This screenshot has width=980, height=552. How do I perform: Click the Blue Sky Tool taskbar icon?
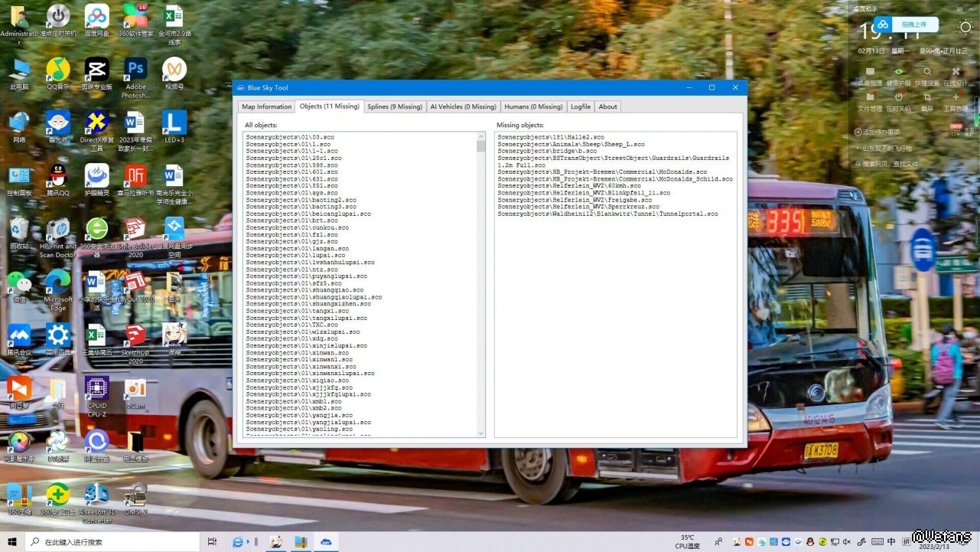click(x=326, y=542)
